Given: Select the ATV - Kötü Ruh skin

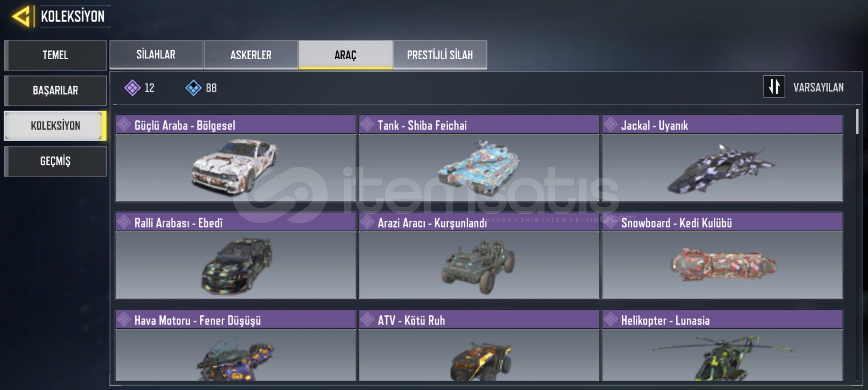Looking at the screenshot, I should click(x=479, y=345).
